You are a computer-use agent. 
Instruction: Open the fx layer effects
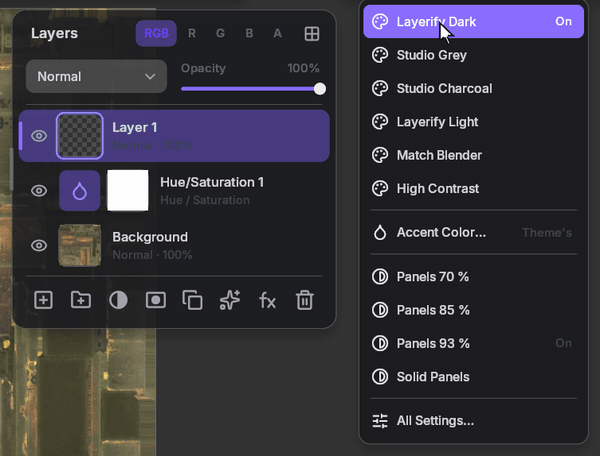267,300
